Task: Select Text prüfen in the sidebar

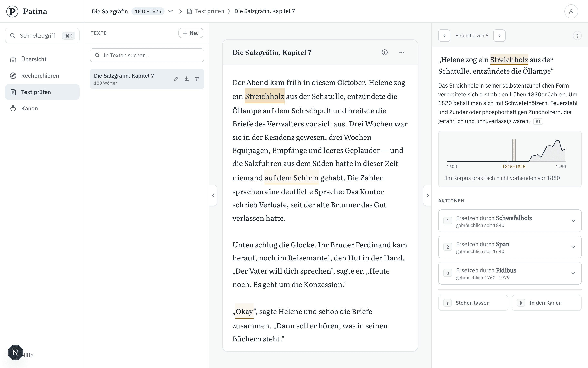Action: pyautogui.click(x=42, y=92)
